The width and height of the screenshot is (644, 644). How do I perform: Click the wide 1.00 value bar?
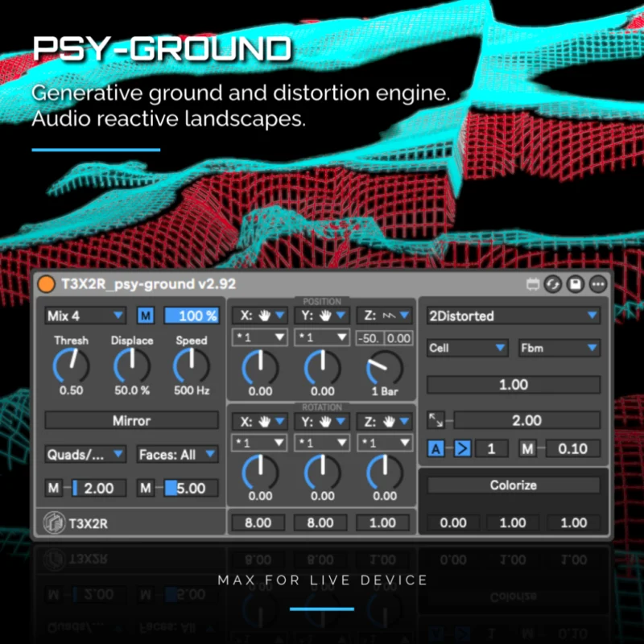coord(514,385)
